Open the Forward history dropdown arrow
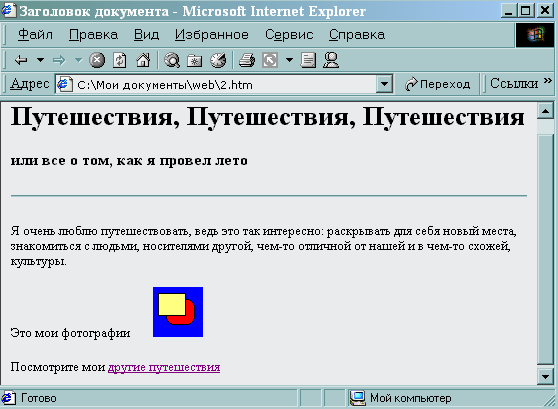Viewport: 558px width, 409px height. pos(79,60)
